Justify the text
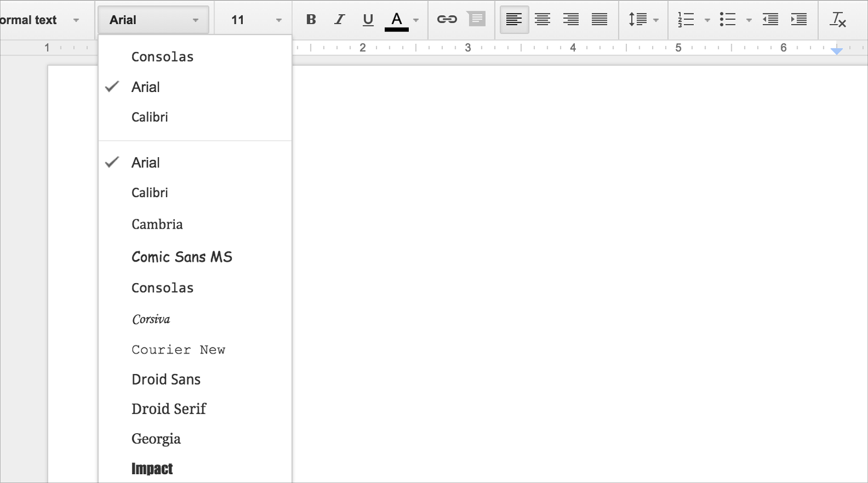868x483 pixels. coord(599,19)
